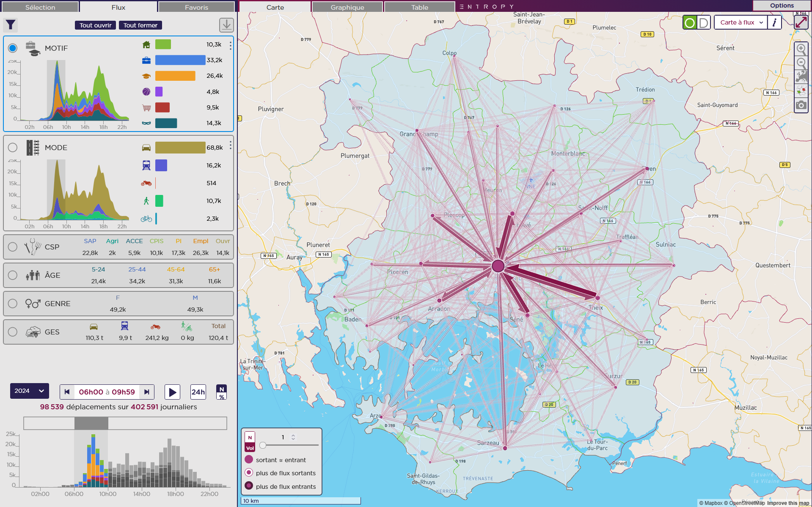Select the CSP radio button

tap(13, 247)
